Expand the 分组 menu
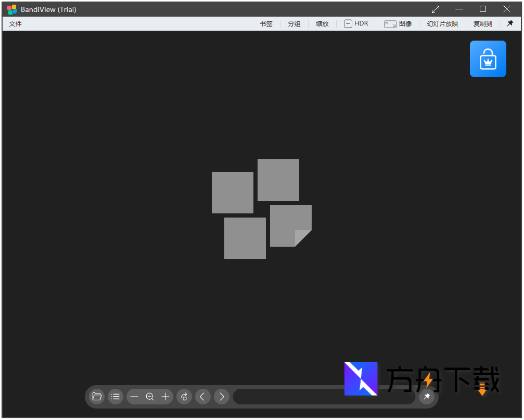This screenshot has height=420, width=524. [x=294, y=23]
